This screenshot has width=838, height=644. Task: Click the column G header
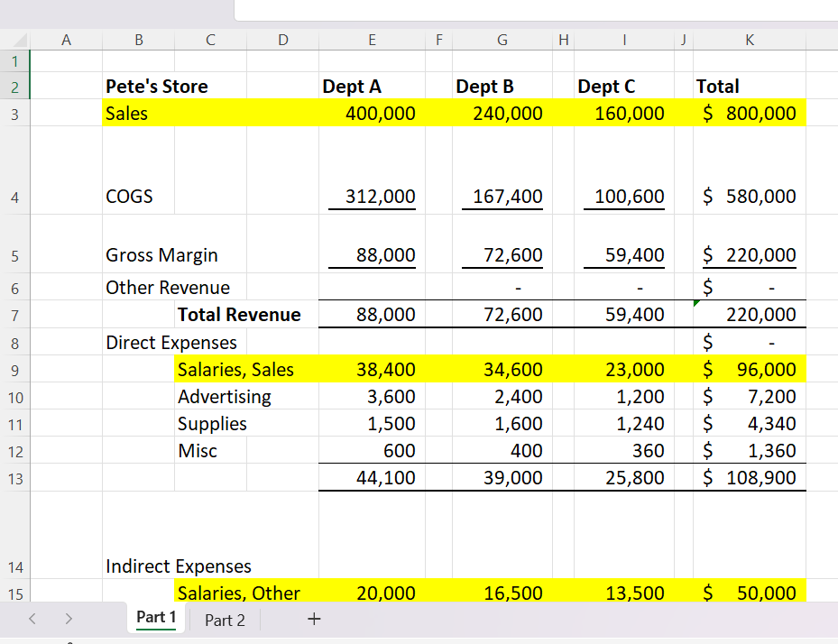point(502,39)
